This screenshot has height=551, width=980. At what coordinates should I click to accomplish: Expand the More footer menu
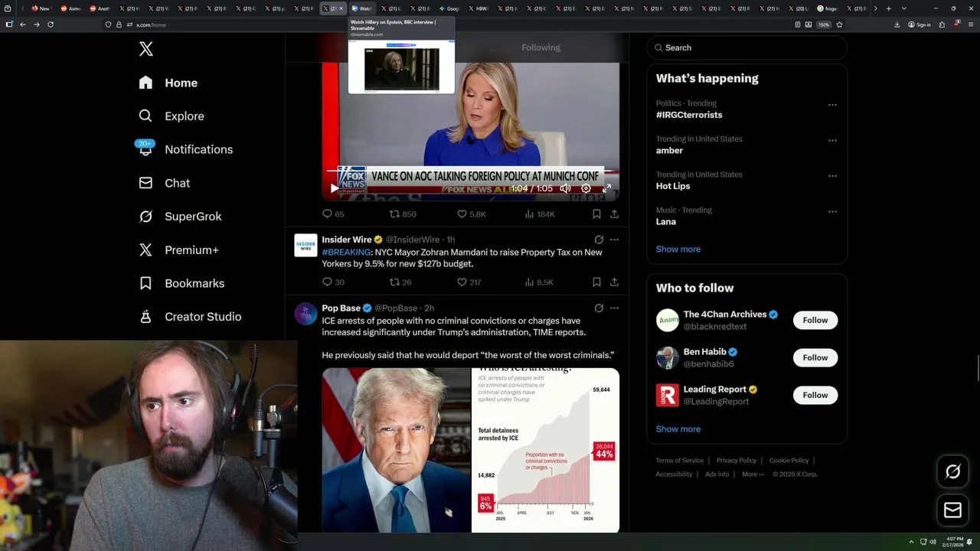click(753, 474)
